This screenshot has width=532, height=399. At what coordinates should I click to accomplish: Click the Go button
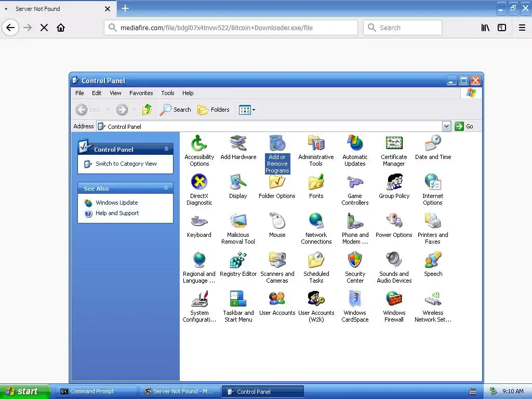(x=464, y=126)
